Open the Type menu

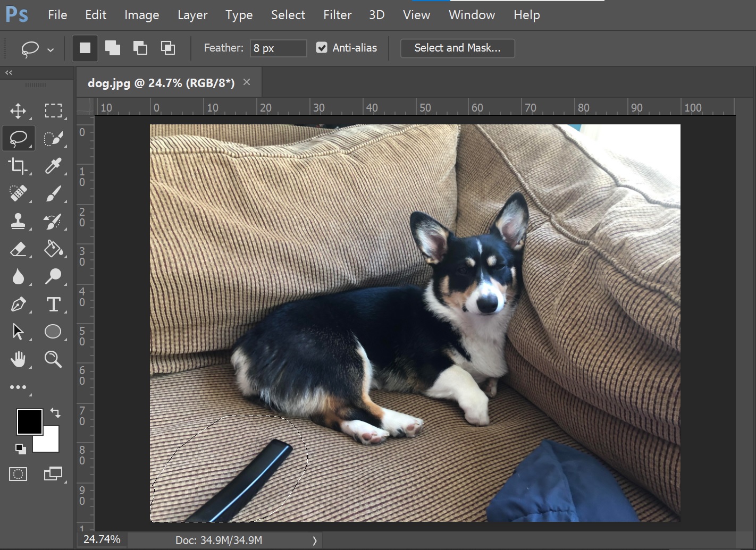(x=239, y=15)
